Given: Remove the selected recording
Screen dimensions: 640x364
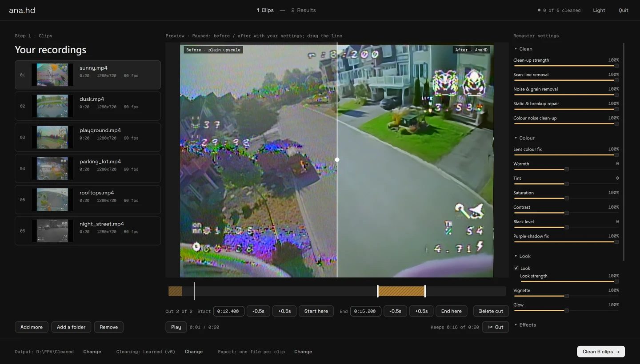Looking at the screenshot, I should click(109, 327).
